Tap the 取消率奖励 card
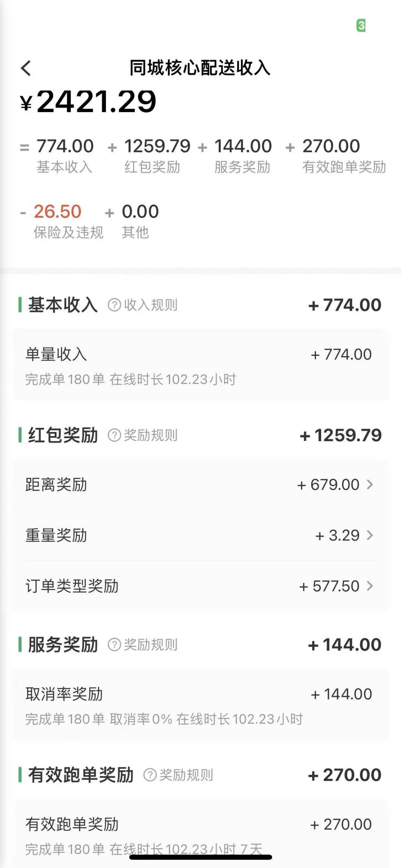Screen dimensions: 401x868 click(x=200, y=705)
